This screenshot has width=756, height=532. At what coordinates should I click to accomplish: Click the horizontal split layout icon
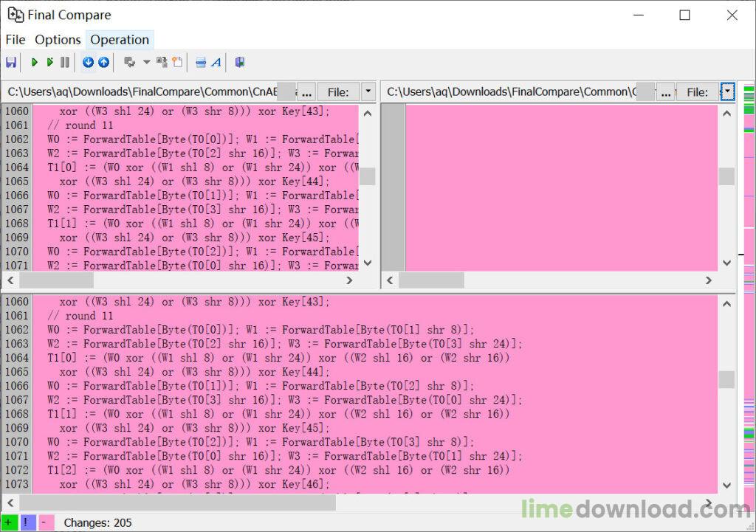tap(201, 63)
